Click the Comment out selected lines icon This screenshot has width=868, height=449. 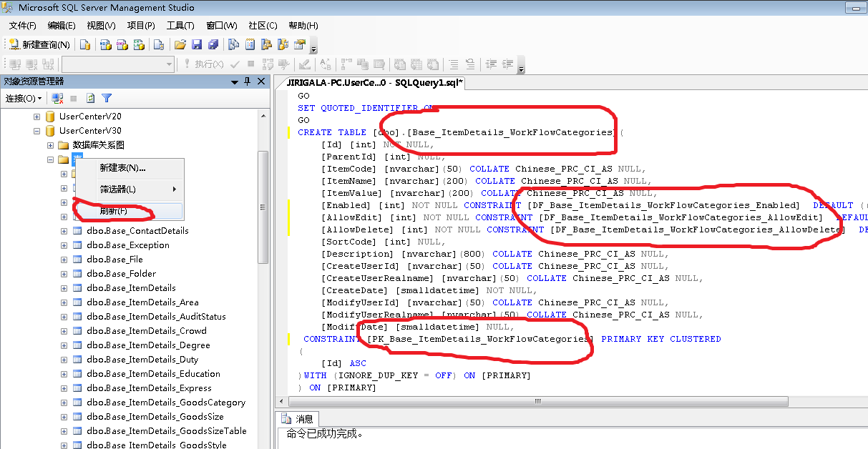(x=454, y=64)
